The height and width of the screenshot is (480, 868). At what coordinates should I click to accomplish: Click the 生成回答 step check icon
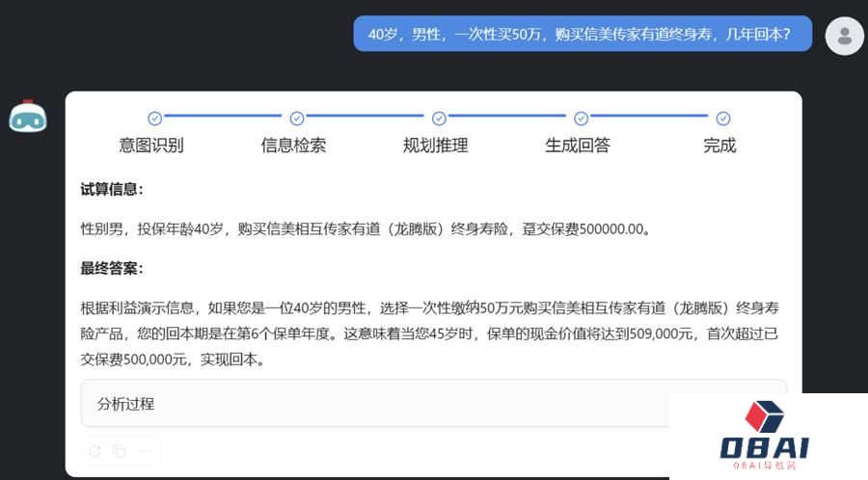[x=581, y=119]
